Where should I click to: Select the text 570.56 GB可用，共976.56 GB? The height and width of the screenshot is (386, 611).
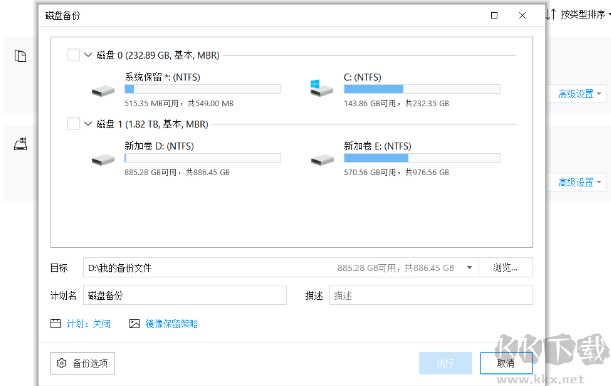click(396, 172)
